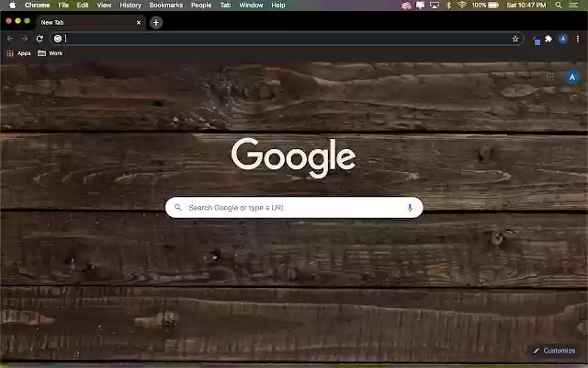Open the View menu
Viewport: 588px width, 368px height.
(x=104, y=5)
